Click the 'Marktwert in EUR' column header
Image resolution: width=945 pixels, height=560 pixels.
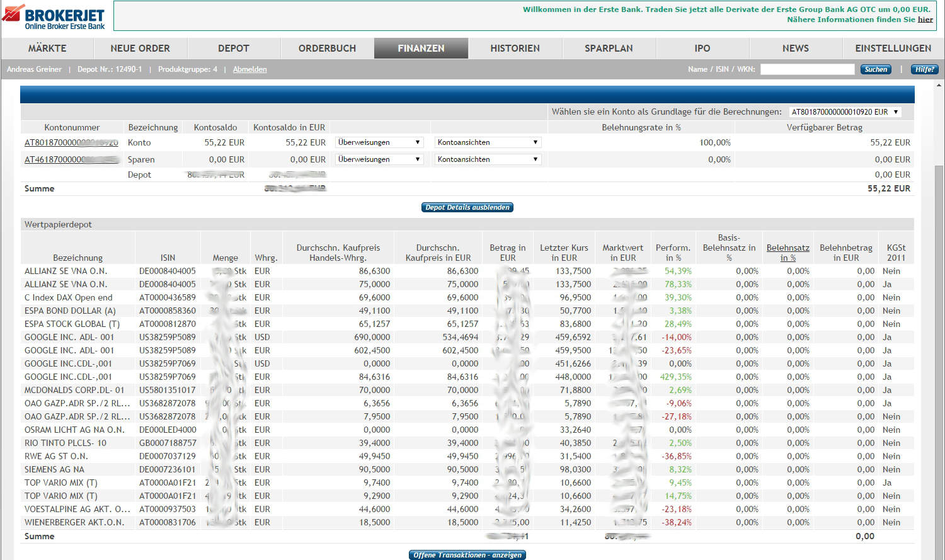pos(622,253)
